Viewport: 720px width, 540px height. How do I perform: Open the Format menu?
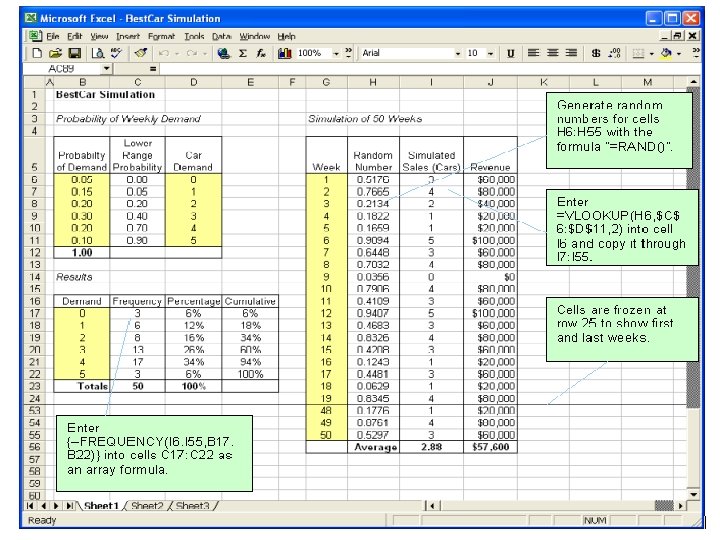[161, 36]
